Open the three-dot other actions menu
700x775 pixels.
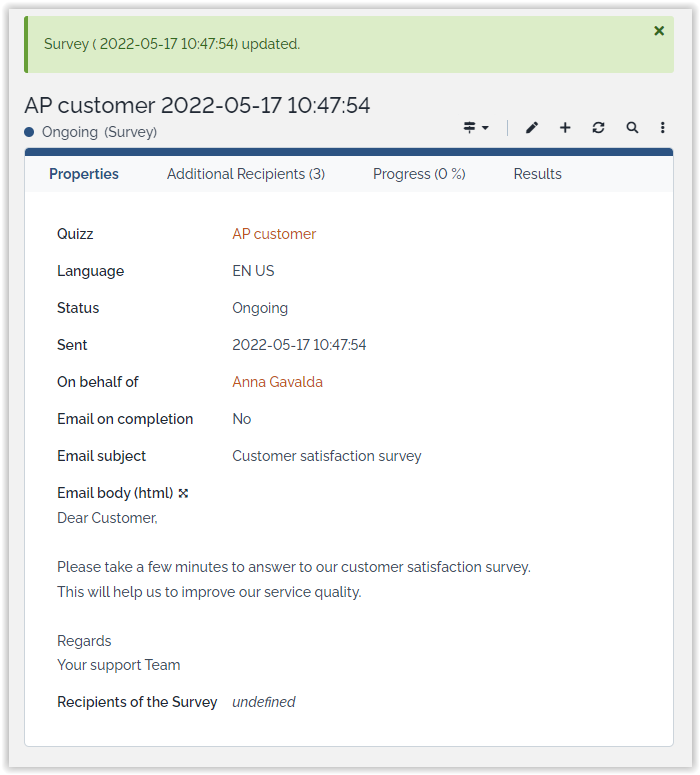pyautogui.click(x=662, y=128)
